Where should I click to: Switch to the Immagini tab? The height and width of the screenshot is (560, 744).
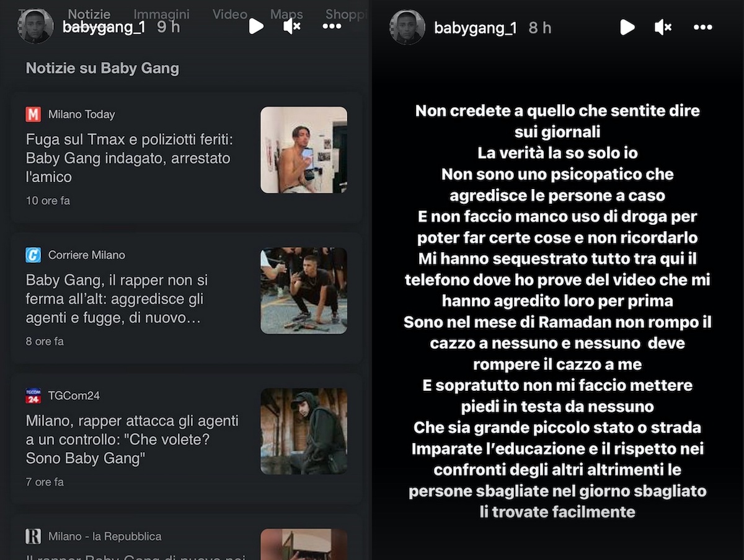[x=162, y=14]
